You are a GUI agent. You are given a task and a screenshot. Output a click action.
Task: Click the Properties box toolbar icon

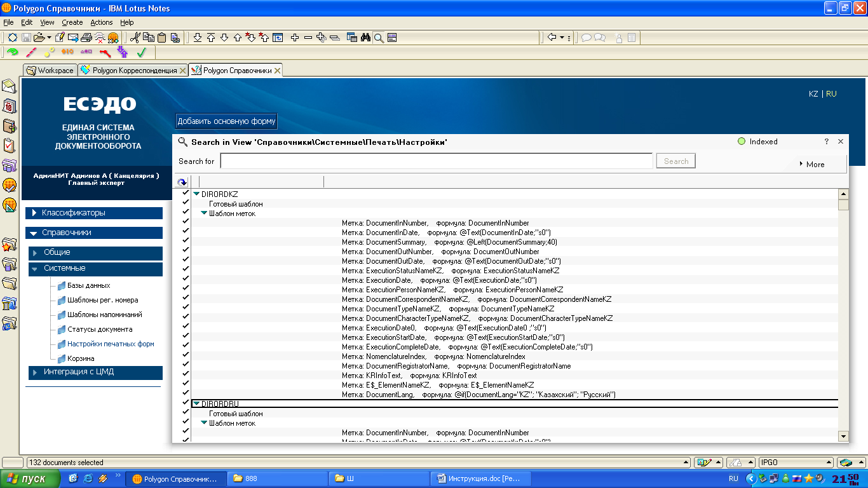click(12, 38)
